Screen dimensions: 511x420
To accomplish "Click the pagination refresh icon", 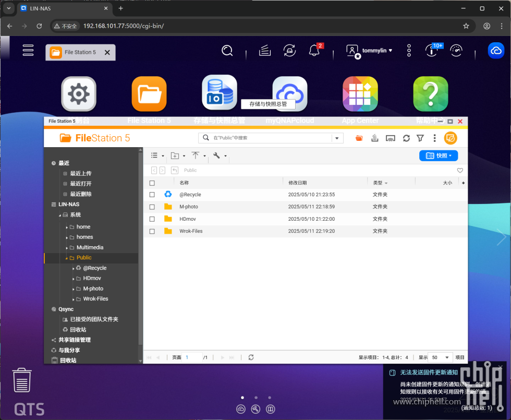I will 251,357.
